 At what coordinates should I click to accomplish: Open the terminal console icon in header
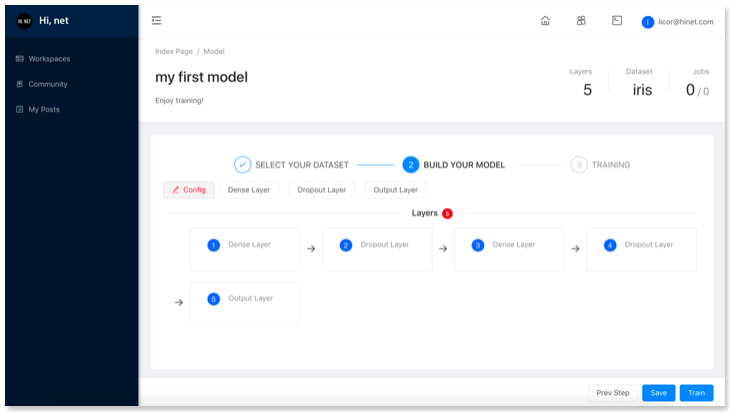[x=617, y=21]
